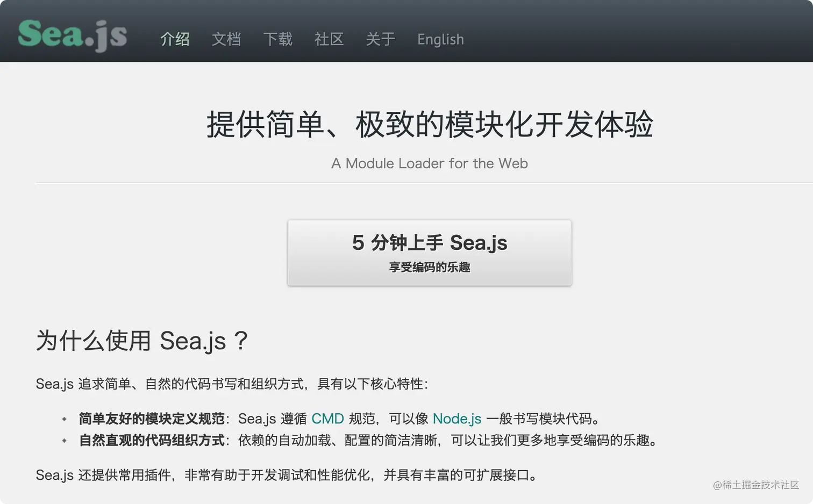
Task: Open the 下载 menu item
Action: click(x=277, y=39)
